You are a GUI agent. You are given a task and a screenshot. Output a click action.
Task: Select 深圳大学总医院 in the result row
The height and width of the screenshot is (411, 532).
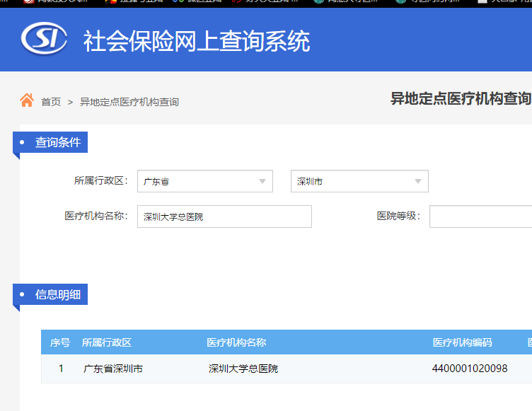click(x=243, y=369)
